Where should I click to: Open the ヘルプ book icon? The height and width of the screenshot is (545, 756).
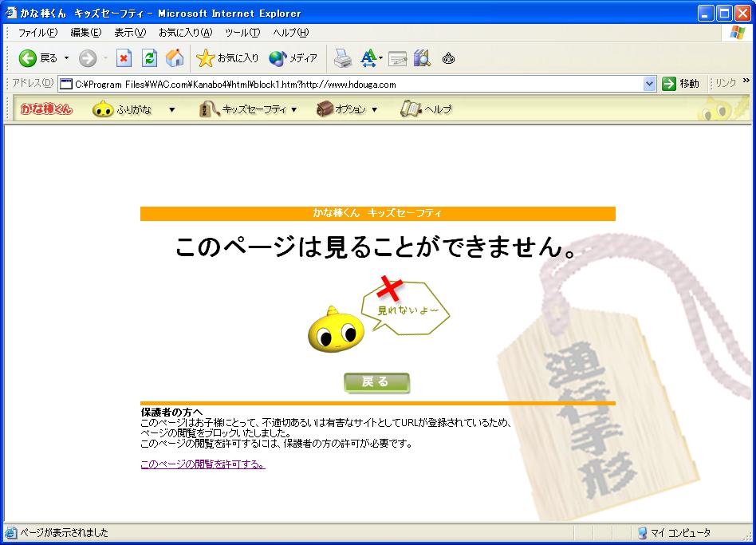pyautogui.click(x=411, y=109)
